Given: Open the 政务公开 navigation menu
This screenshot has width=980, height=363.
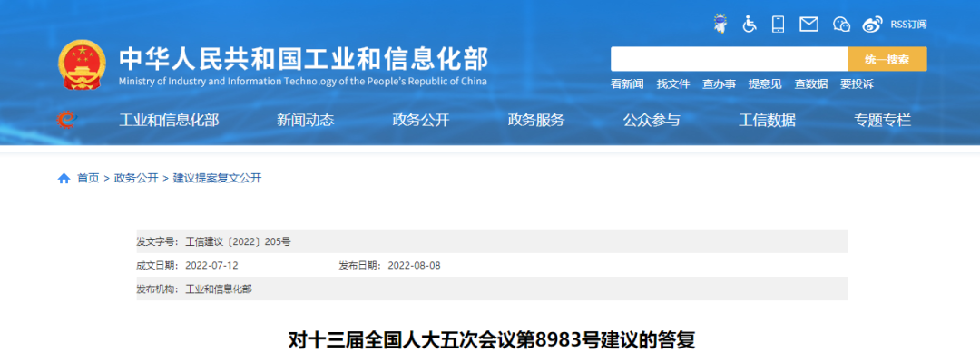Looking at the screenshot, I should (x=421, y=120).
